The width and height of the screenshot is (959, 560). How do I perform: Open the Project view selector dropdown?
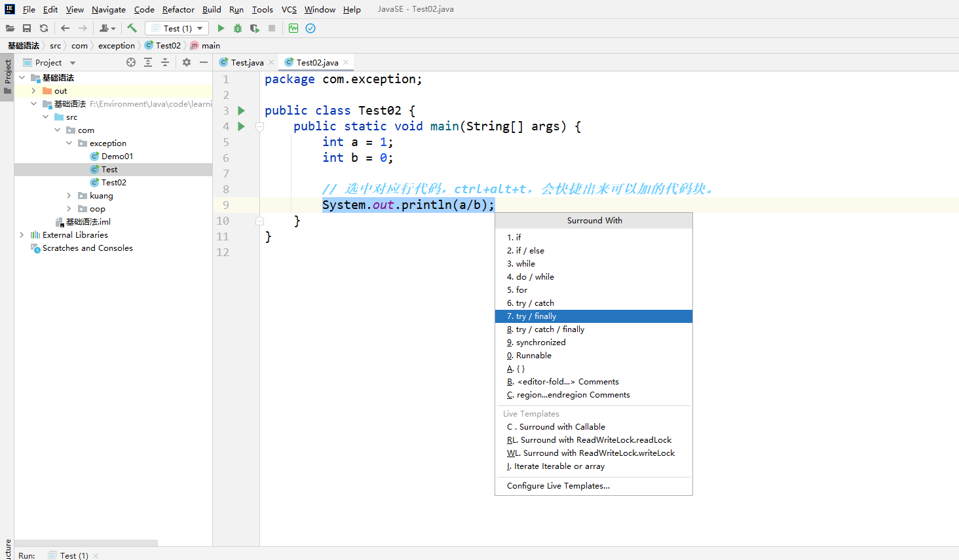tap(73, 63)
